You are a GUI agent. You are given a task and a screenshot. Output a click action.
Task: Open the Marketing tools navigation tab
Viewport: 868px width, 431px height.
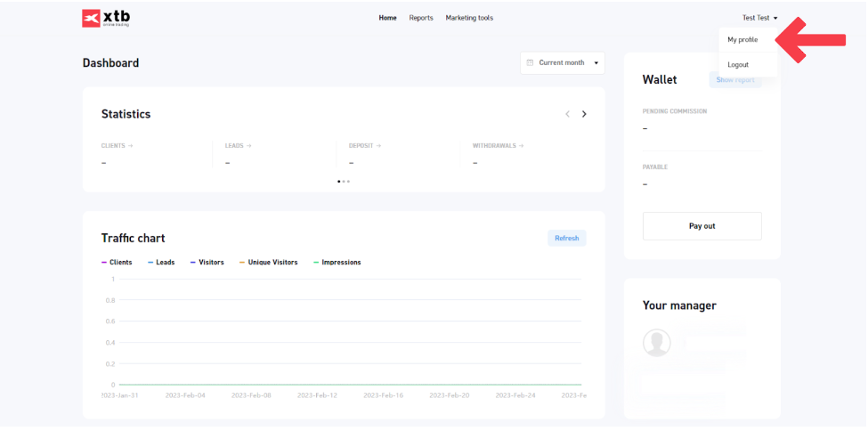(469, 18)
